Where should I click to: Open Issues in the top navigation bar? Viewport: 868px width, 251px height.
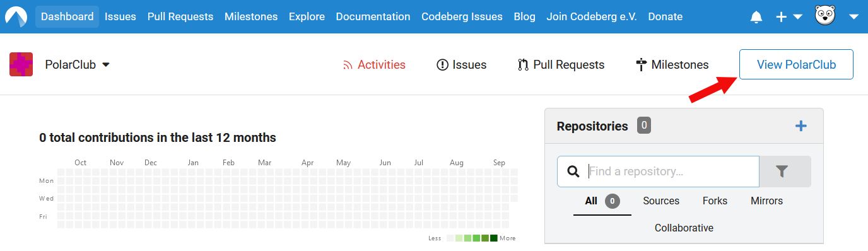pyautogui.click(x=120, y=16)
